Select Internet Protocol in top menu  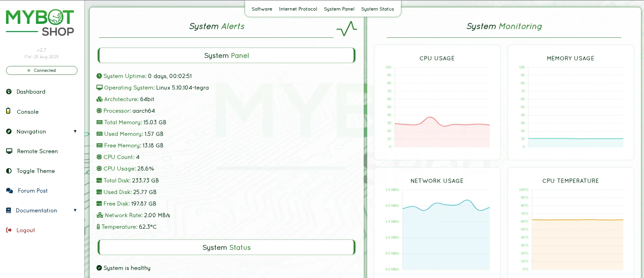pyautogui.click(x=298, y=9)
